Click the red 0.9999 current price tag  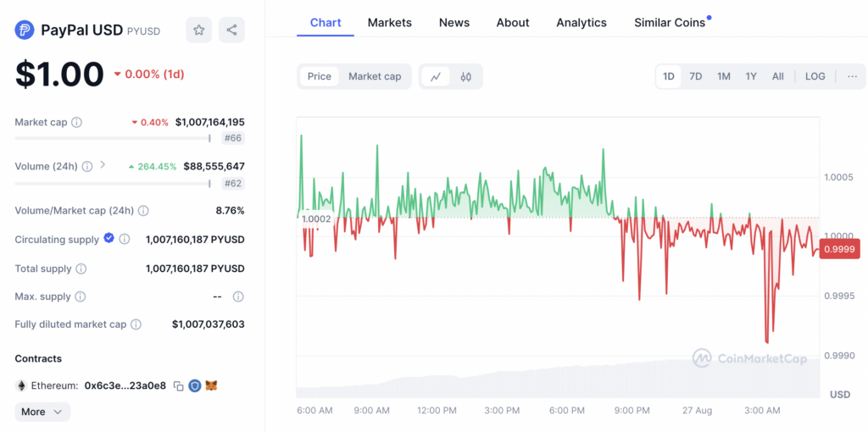pos(841,249)
